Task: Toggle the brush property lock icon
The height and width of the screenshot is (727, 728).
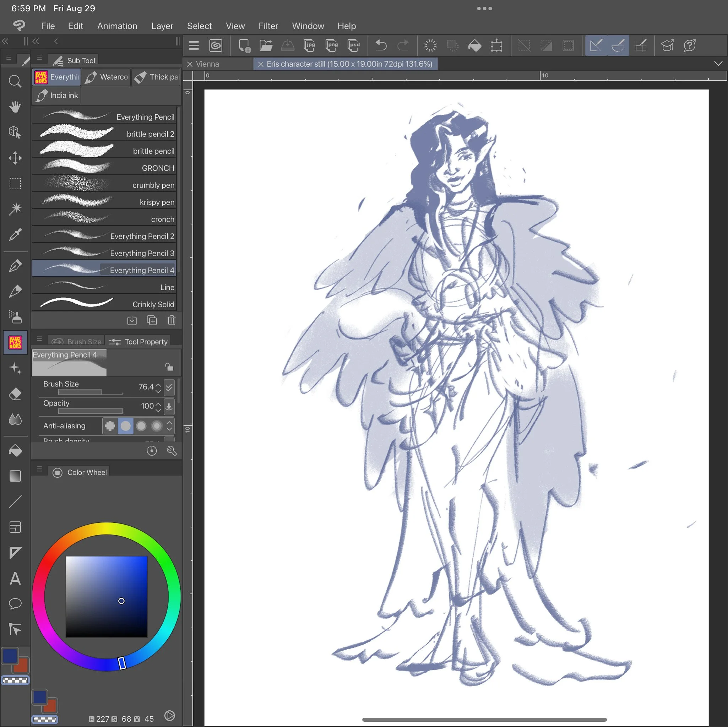Action: coord(169,366)
